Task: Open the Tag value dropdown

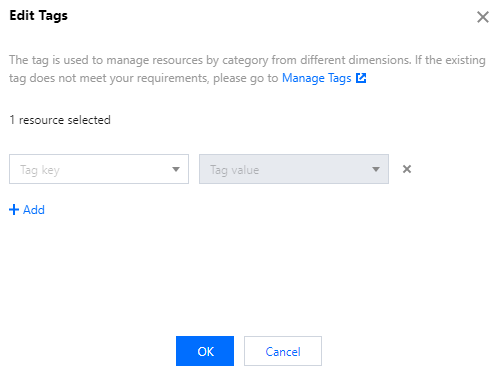Action: coord(294,169)
